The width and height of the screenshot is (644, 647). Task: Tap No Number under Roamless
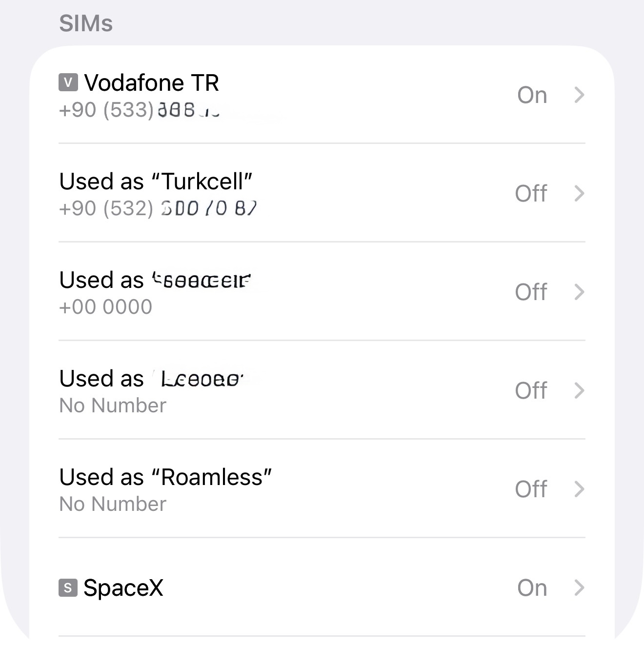[x=113, y=504]
